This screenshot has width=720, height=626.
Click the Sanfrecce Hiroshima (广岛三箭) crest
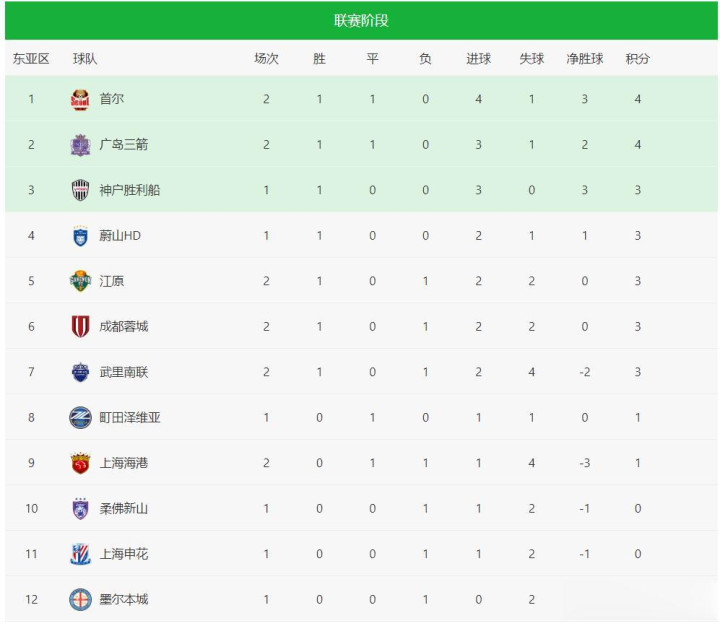[x=80, y=145]
